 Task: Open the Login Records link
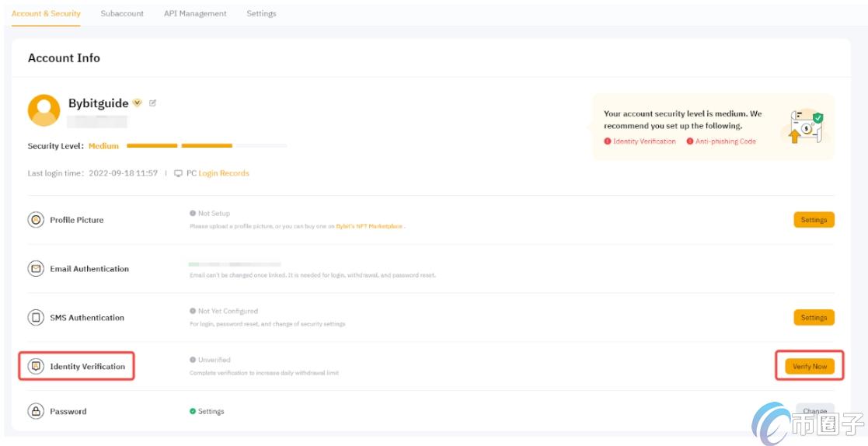click(x=224, y=173)
